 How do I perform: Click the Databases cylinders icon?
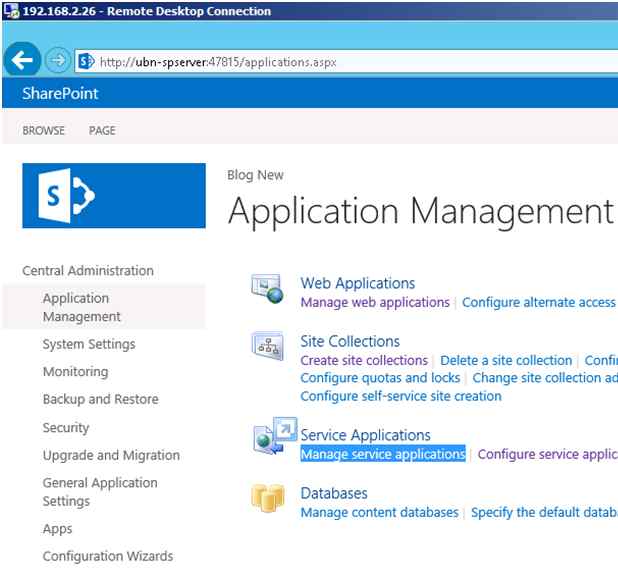[x=267, y=498]
